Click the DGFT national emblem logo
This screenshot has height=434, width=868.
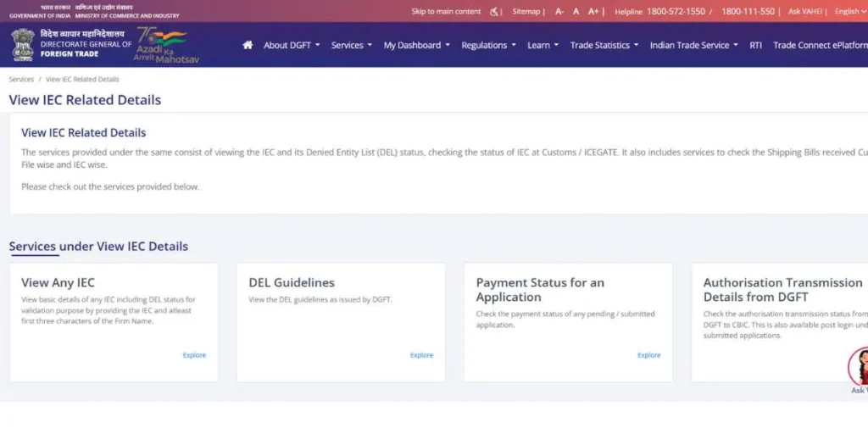point(23,42)
